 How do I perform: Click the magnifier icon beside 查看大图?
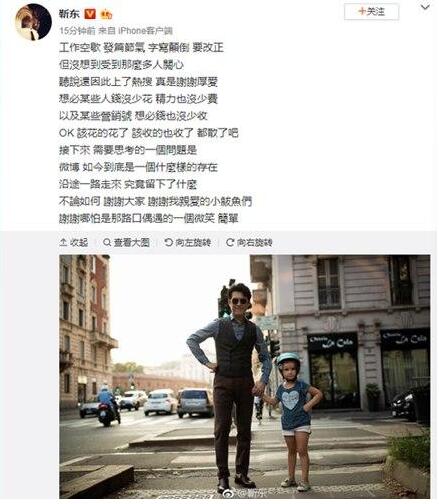107,242
